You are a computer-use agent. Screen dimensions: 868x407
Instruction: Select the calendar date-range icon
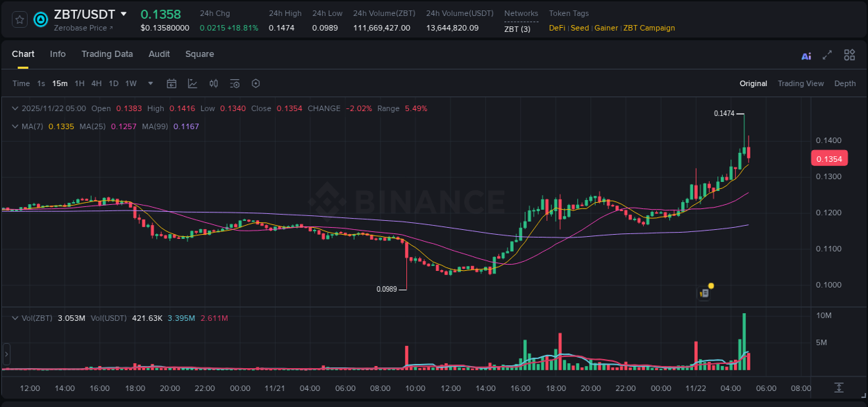click(172, 83)
